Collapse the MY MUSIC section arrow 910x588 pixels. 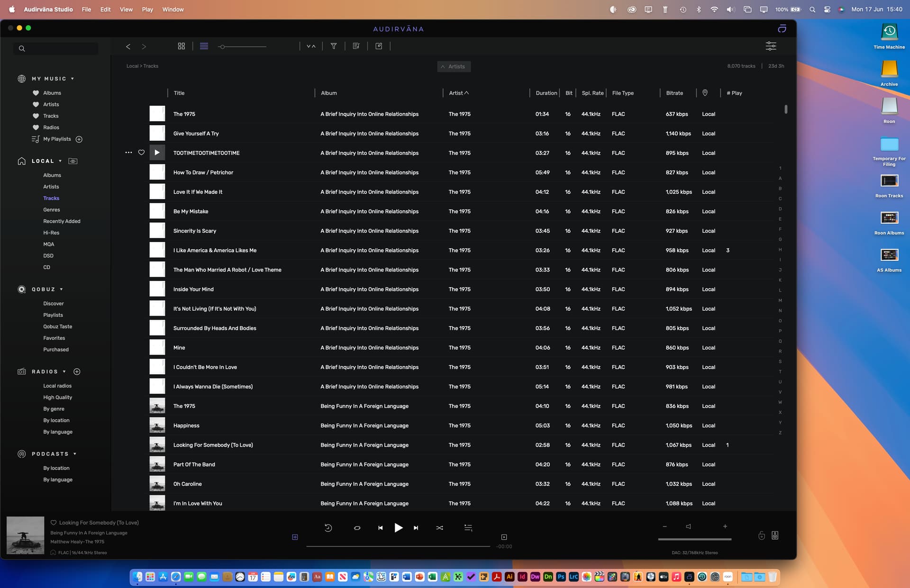(73, 79)
